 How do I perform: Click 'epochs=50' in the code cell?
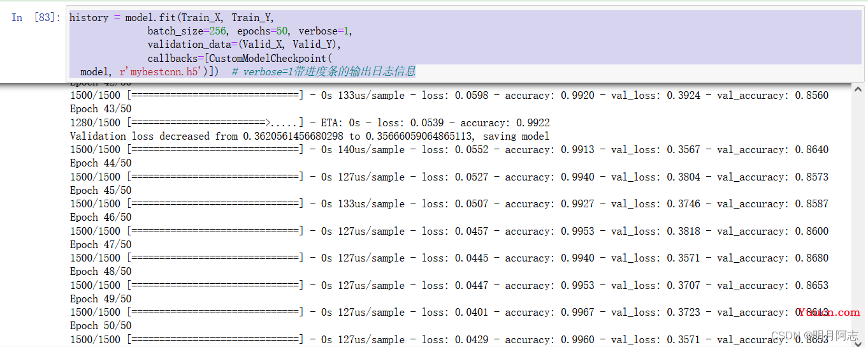tap(258, 31)
